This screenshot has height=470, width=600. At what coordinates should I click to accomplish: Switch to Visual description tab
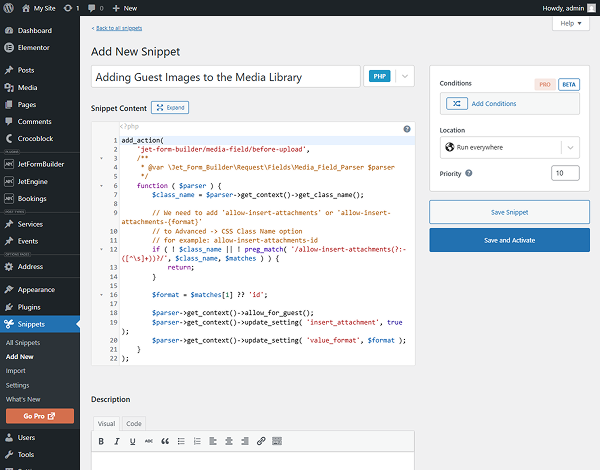(106, 423)
